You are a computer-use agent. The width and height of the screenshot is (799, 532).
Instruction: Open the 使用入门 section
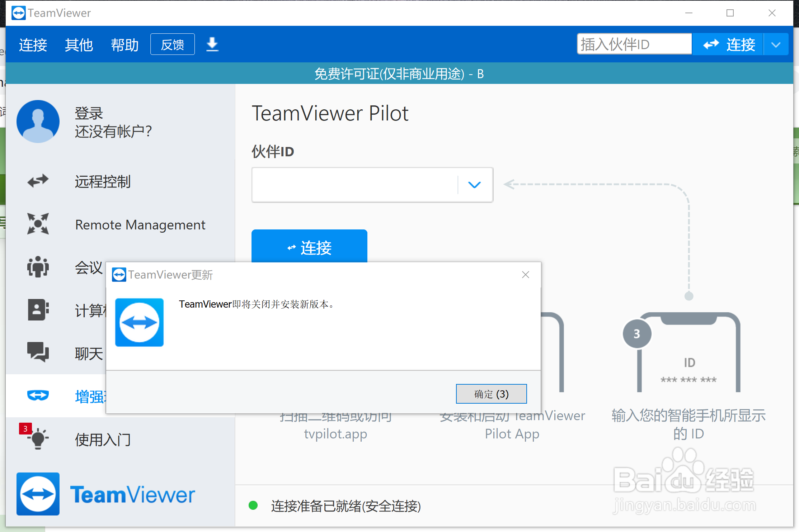click(x=103, y=440)
